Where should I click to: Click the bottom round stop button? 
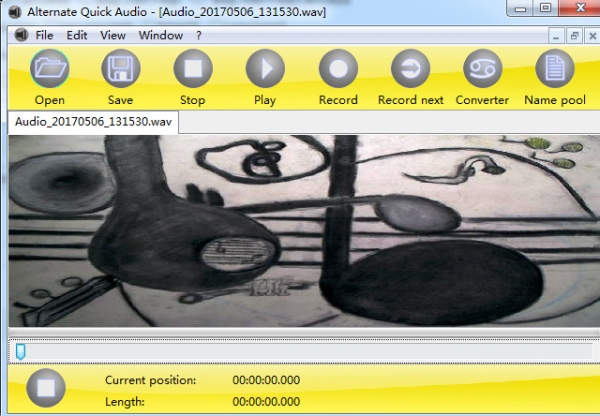pos(46,388)
